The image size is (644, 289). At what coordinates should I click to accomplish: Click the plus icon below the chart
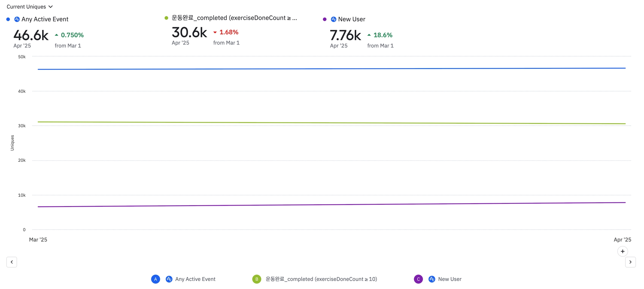click(x=623, y=251)
